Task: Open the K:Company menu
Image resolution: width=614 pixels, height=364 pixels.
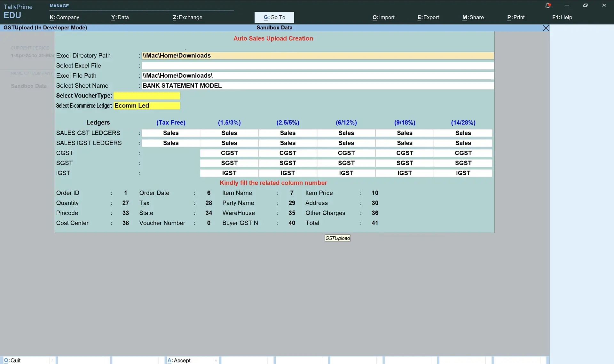Action: click(64, 18)
